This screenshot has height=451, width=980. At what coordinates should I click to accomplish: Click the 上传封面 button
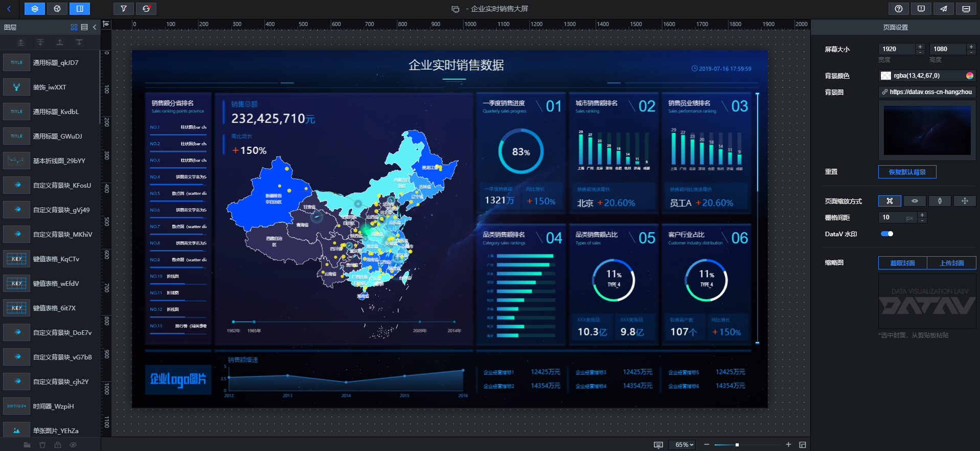pyautogui.click(x=951, y=263)
